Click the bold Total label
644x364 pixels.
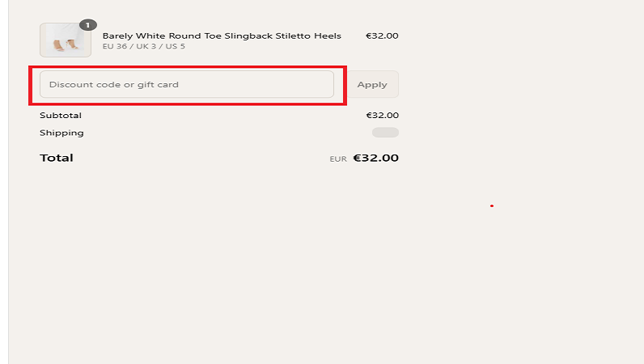tap(57, 158)
